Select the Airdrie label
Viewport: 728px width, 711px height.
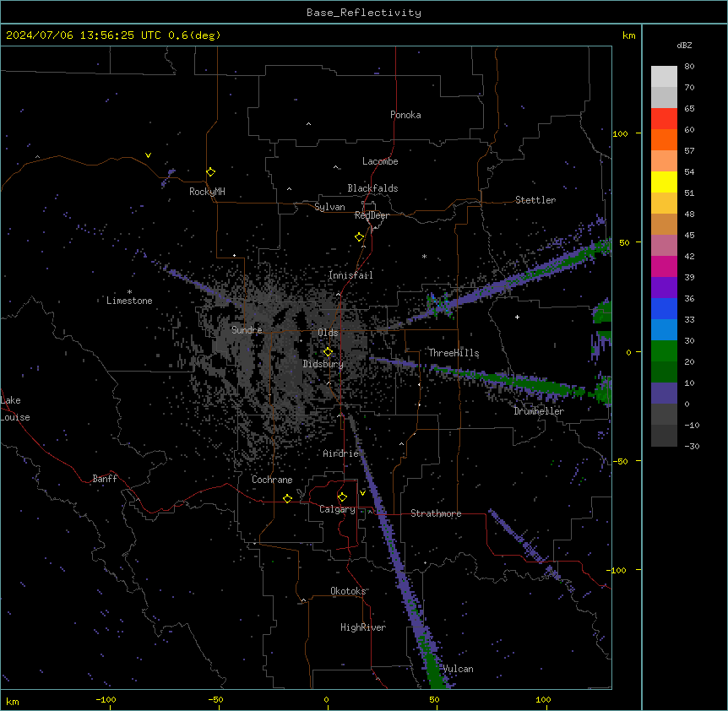[x=341, y=453]
